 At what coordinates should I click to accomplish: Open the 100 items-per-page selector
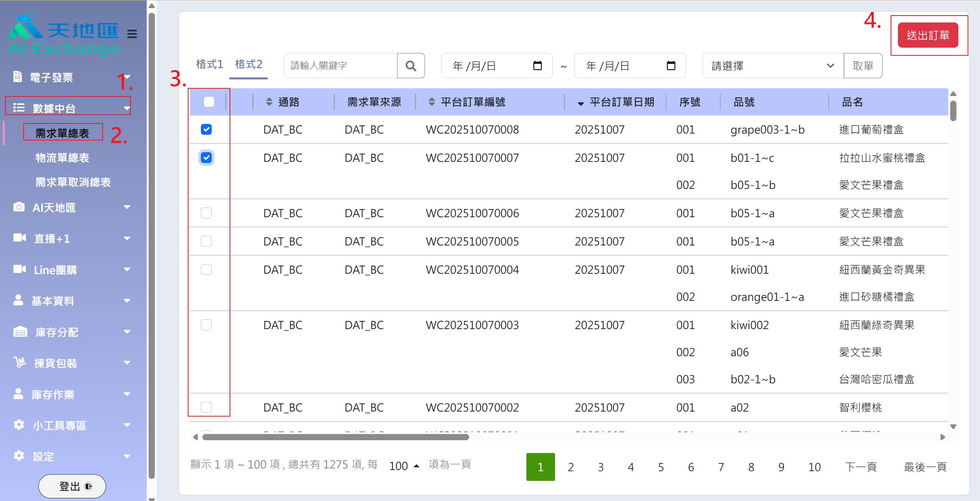click(404, 466)
